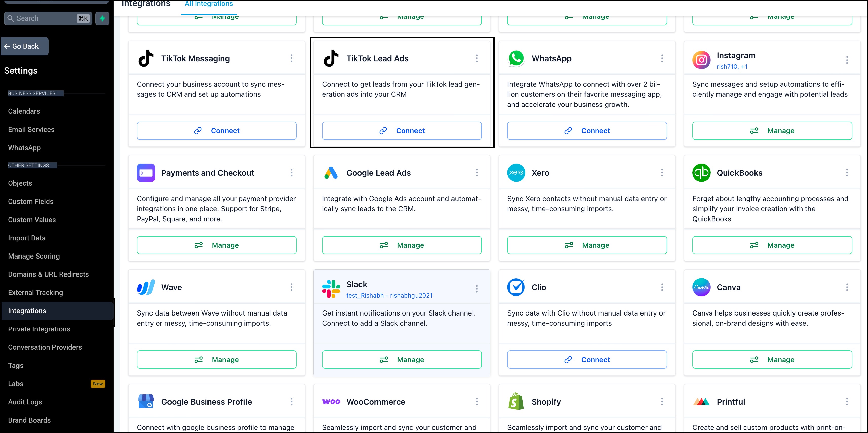Click the sidebar Search field

[x=48, y=18]
